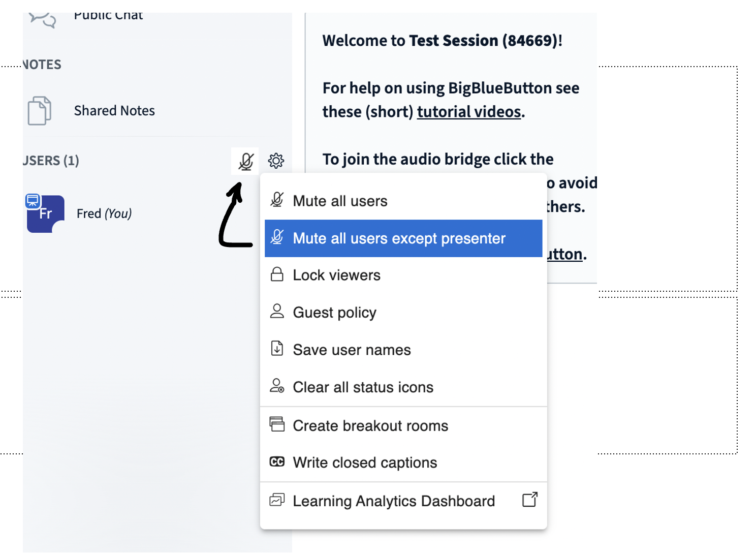Click the external link icon beside Learning Analytics Dashboard
Image resolution: width=756 pixels, height=554 pixels.
click(529, 501)
